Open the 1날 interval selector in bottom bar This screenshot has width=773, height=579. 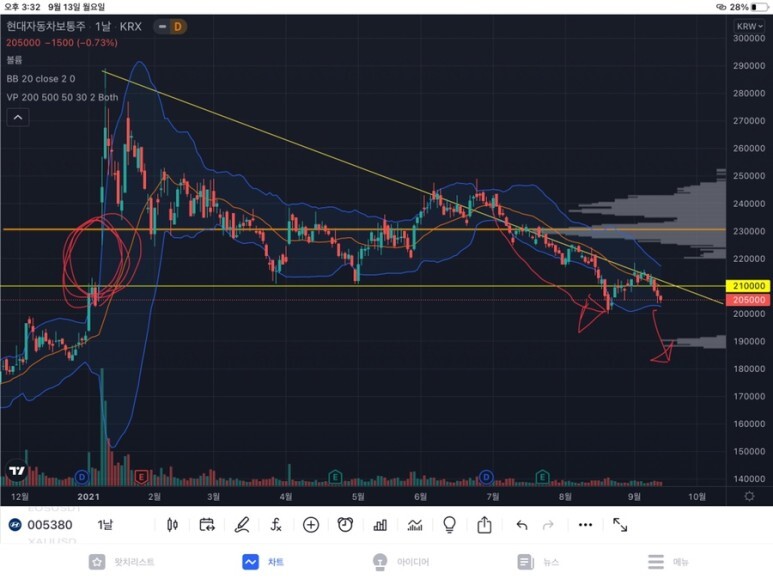pyautogui.click(x=105, y=525)
